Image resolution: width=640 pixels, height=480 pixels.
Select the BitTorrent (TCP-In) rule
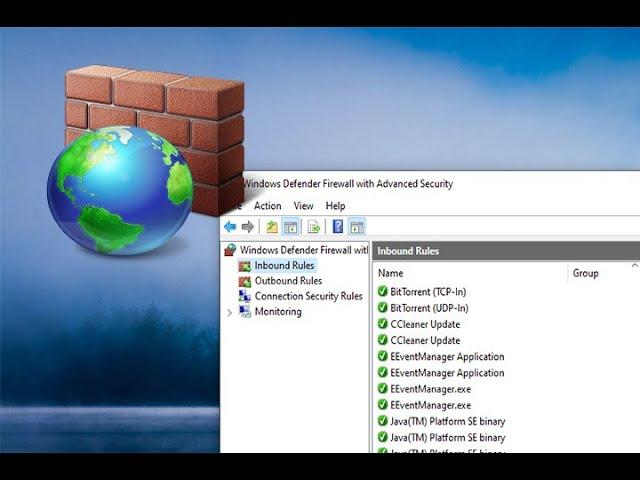tap(428, 292)
